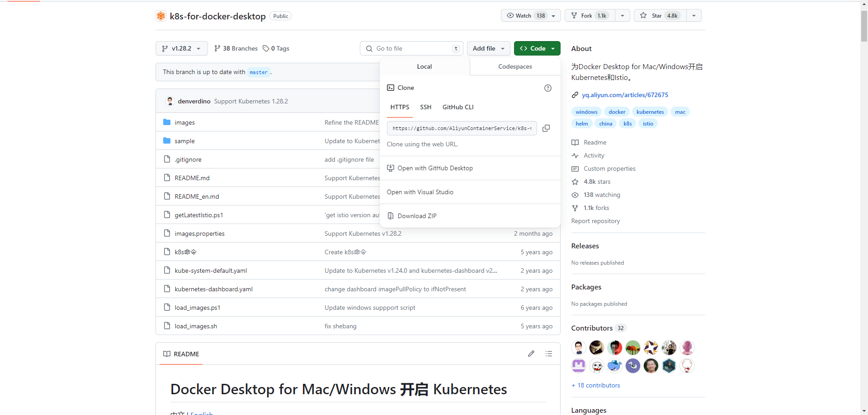Click the first contributor avatar
This screenshot has width=868, height=415.
pyautogui.click(x=579, y=347)
